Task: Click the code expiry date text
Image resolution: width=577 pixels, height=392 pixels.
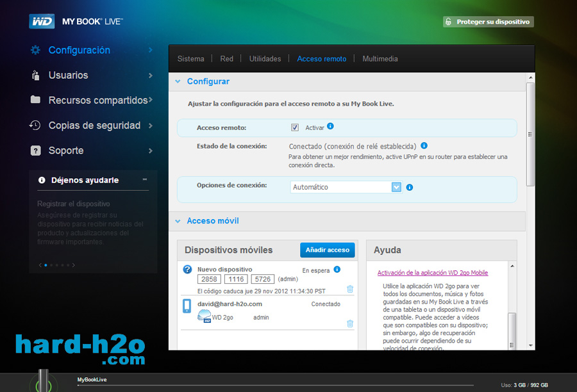Action: pos(262,291)
